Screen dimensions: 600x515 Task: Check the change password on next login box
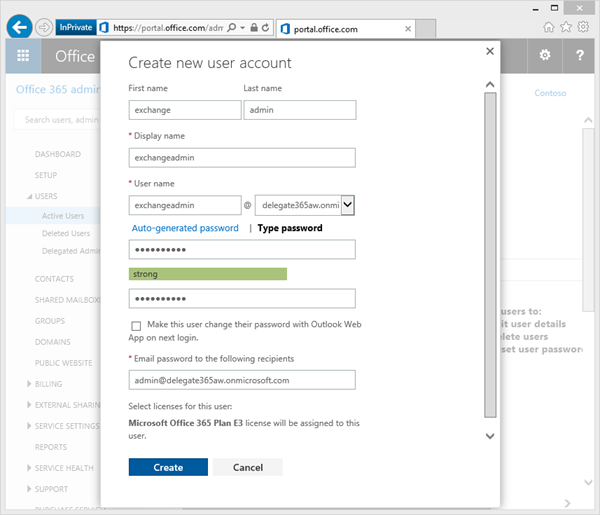pyautogui.click(x=135, y=326)
